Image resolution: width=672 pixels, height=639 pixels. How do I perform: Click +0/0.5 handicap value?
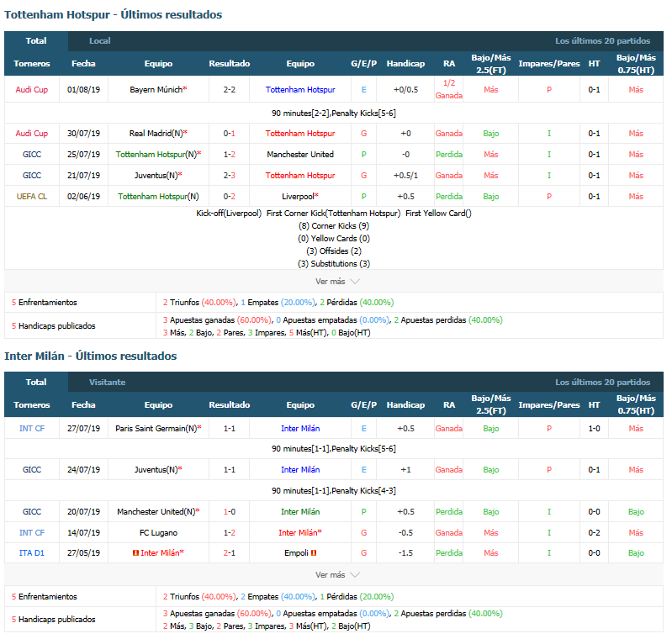coord(405,90)
